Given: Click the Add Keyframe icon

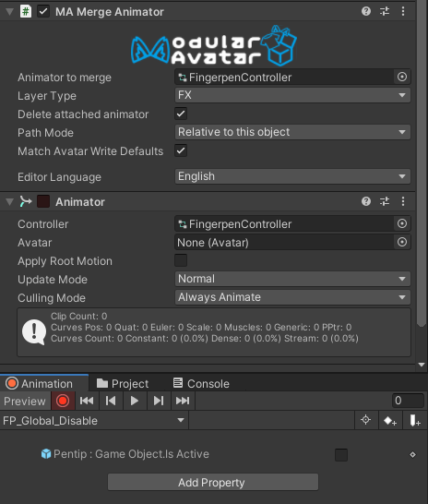Looking at the screenshot, I should [390, 420].
